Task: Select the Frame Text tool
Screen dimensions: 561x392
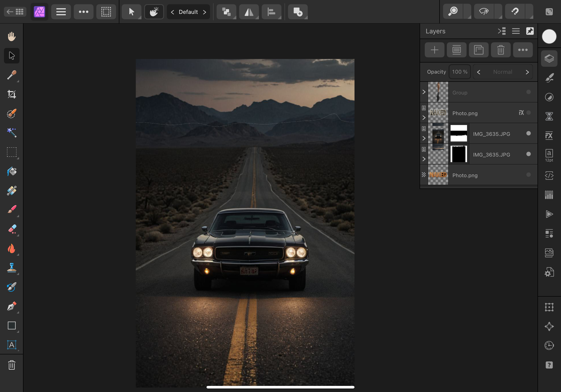Action: click(x=12, y=345)
